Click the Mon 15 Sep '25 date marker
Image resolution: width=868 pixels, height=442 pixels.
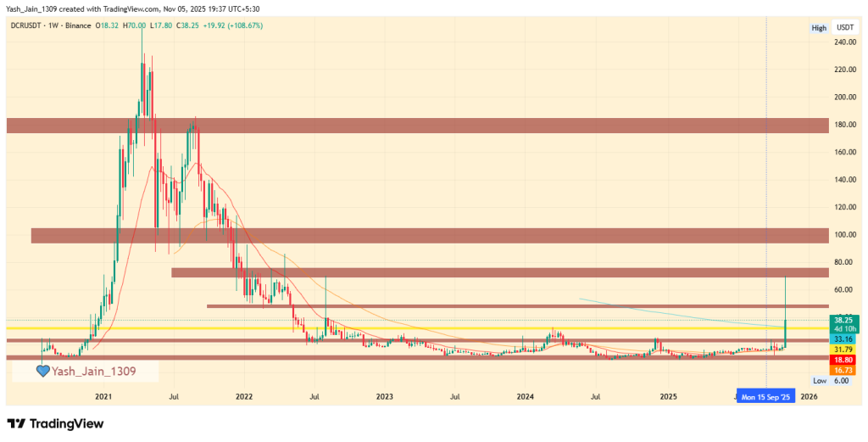[x=766, y=396]
